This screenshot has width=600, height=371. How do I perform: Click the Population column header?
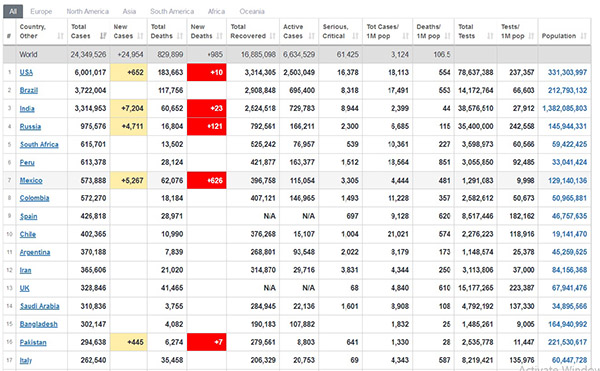(x=564, y=31)
